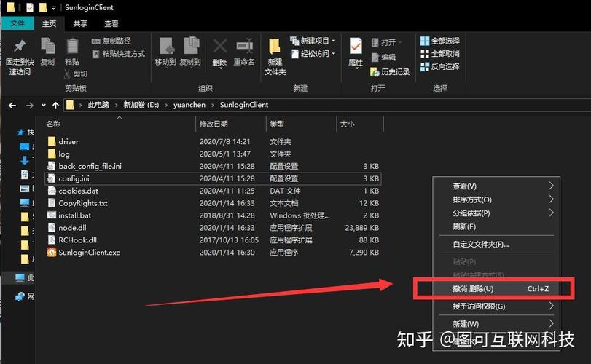Screen dimensions: 591x364
Task: Click the SunloginClient.exe orange app icon
Action: click(x=52, y=252)
